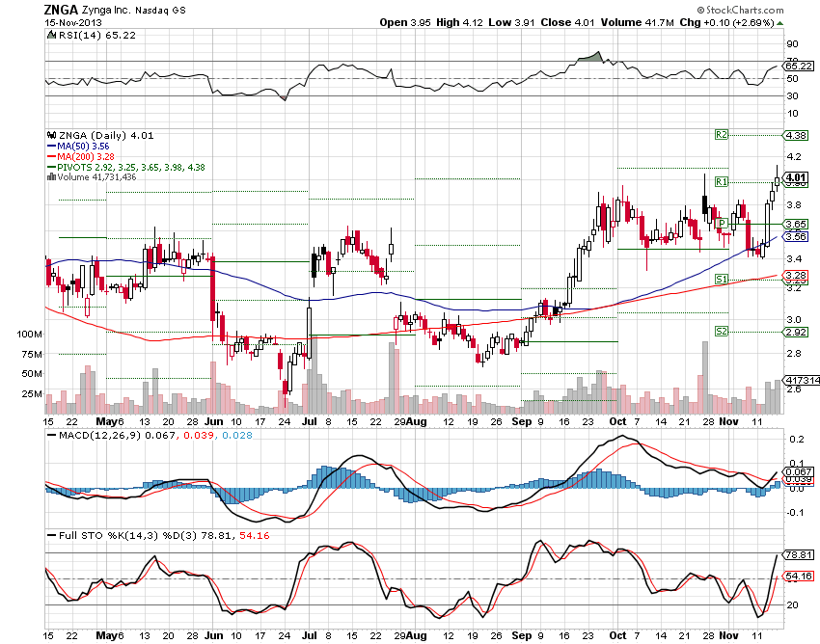Click the ZNGA ticker symbol title
Screen dimensions: 820x644
point(61,10)
